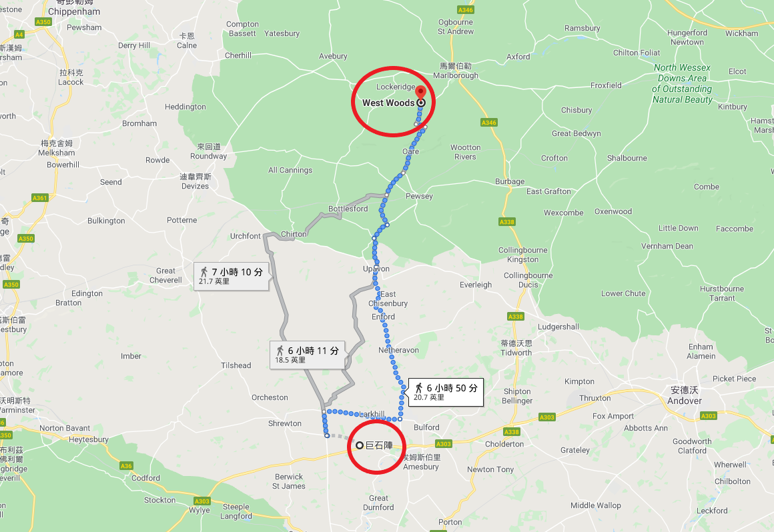Viewport: 774px width, 532px height.
Task: Select the 6 小時 50 分 walking route label
Action: click(446, 392)
